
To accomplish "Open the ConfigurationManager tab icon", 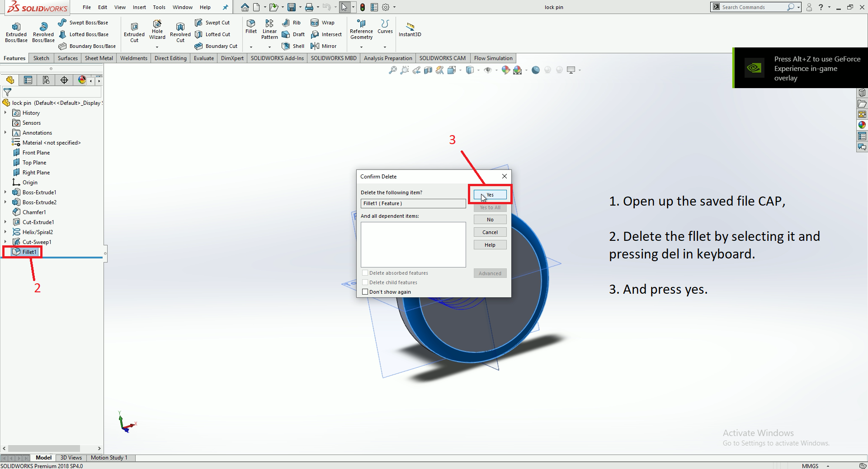I will coord(46,80).
